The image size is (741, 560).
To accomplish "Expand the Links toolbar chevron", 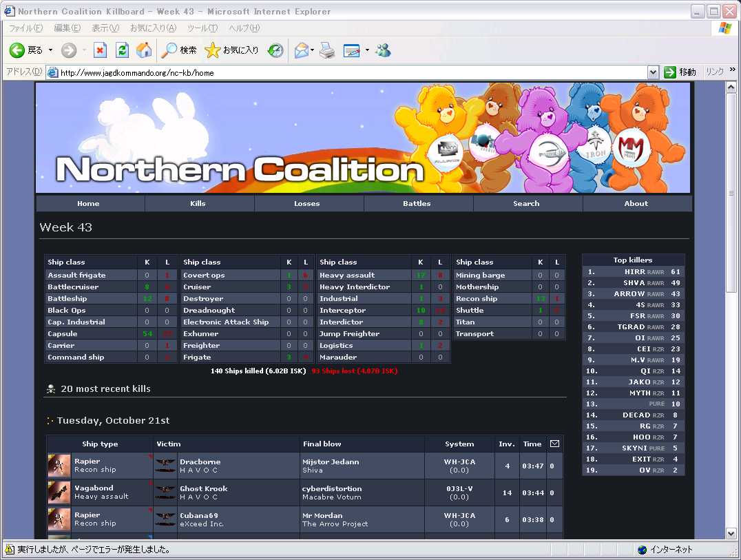I will point(733,70).
